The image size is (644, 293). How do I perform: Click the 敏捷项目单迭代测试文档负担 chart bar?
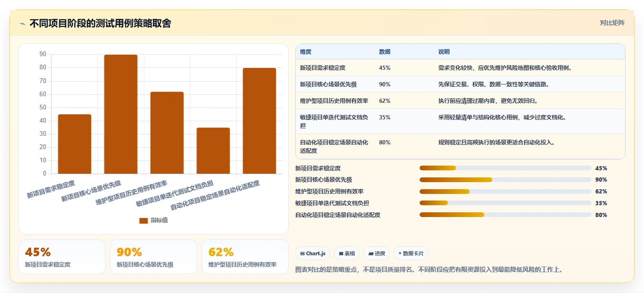pos(213,151)
